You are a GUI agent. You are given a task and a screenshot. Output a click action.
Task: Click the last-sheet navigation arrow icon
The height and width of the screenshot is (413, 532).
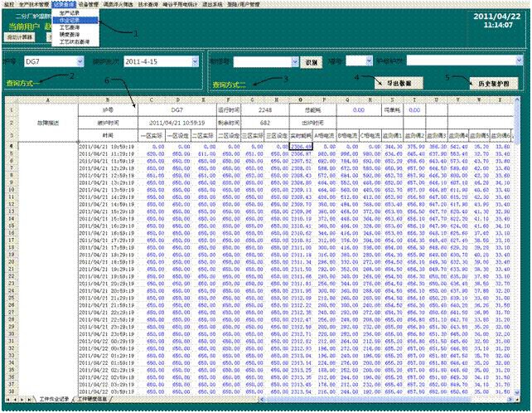31,399
